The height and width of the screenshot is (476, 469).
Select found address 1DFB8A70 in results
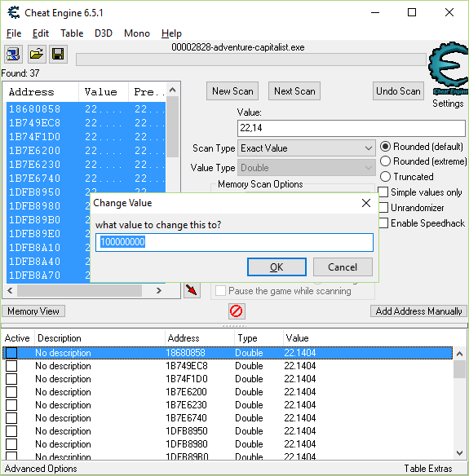48,275
